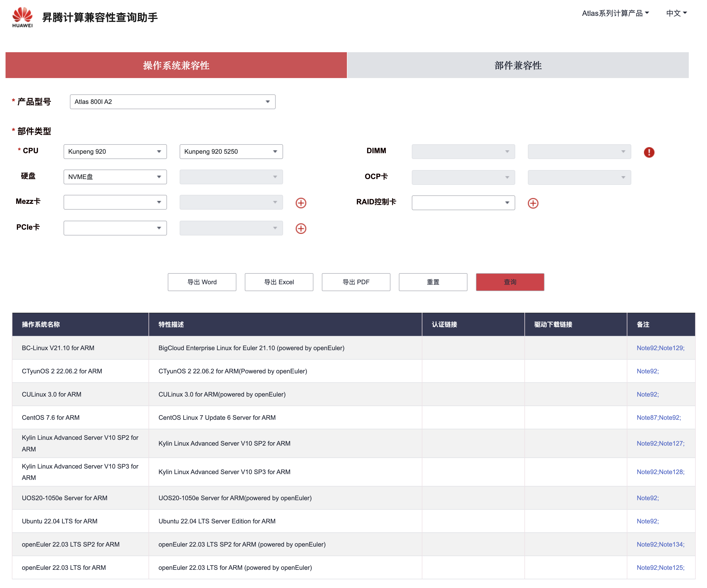Add another RAID controller card row

tap(533, 203)
